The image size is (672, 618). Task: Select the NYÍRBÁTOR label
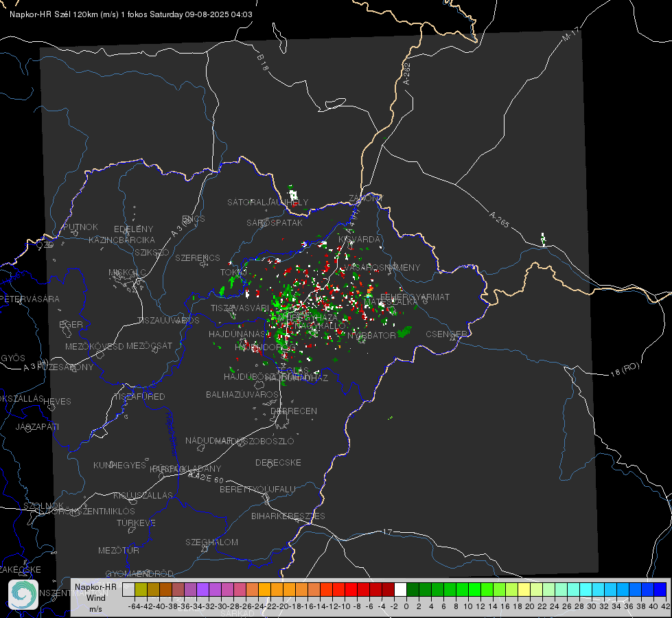pyautogui.click(x=371, y=335)
